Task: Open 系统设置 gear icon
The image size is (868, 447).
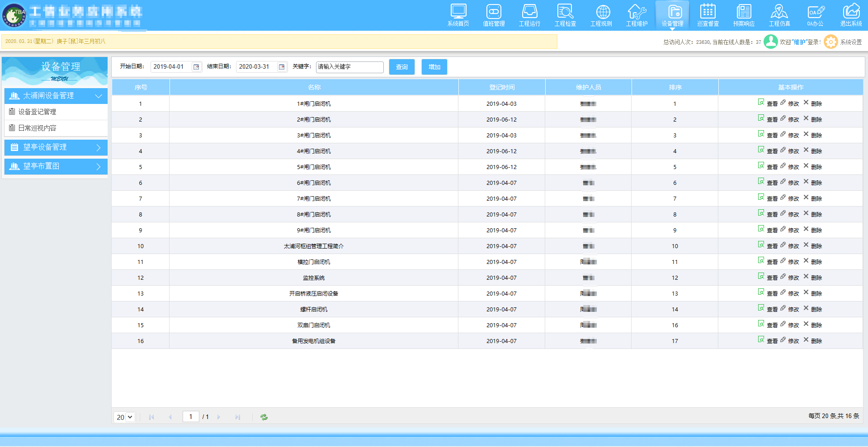Action: coord(831,42)
